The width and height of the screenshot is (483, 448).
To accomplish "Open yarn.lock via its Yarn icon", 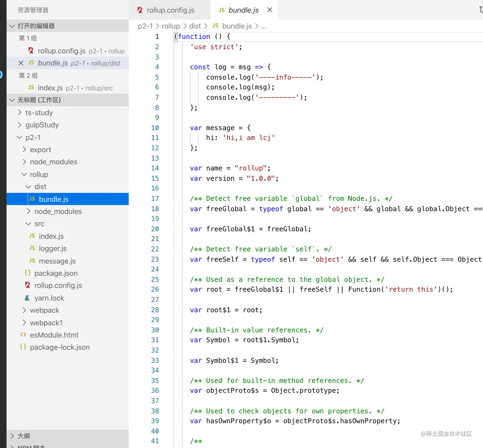I will [28, 298].
